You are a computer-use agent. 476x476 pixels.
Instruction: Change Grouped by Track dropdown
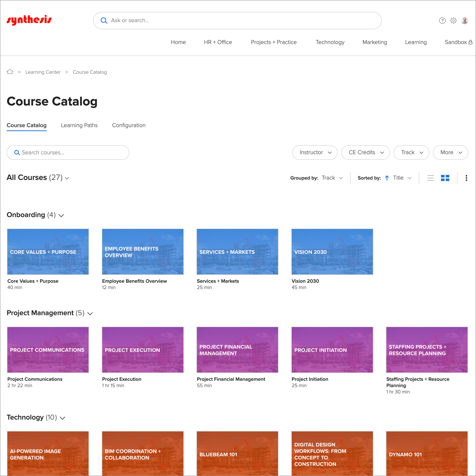coord(332,178)
